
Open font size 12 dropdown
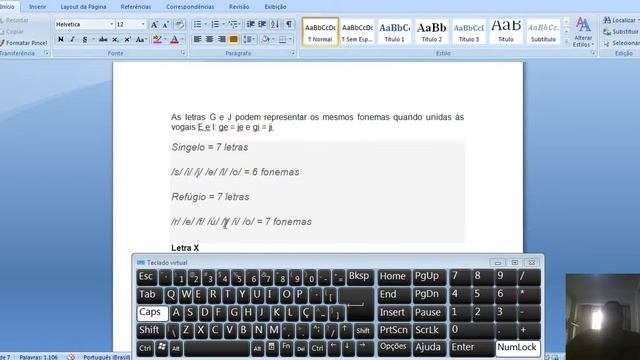[143, 24]
